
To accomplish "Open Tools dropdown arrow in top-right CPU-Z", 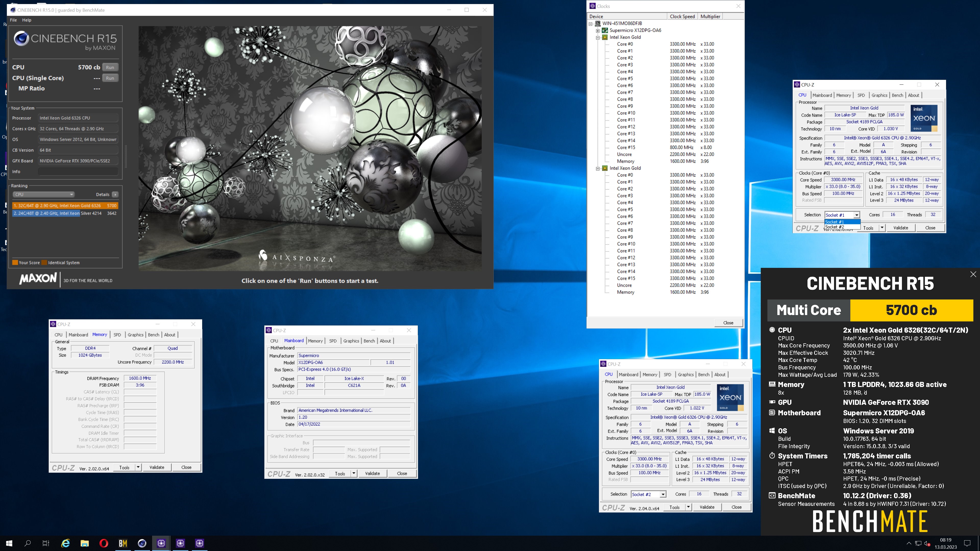I will click(882, 228).
